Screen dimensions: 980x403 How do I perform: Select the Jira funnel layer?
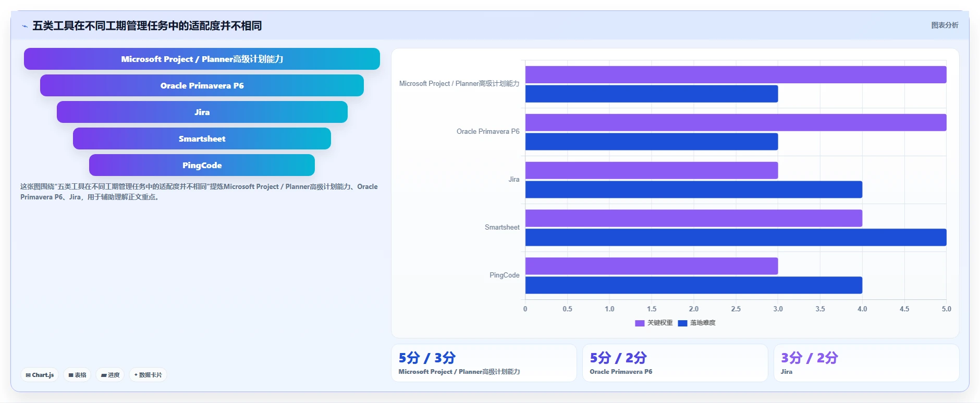pos(202,112)
